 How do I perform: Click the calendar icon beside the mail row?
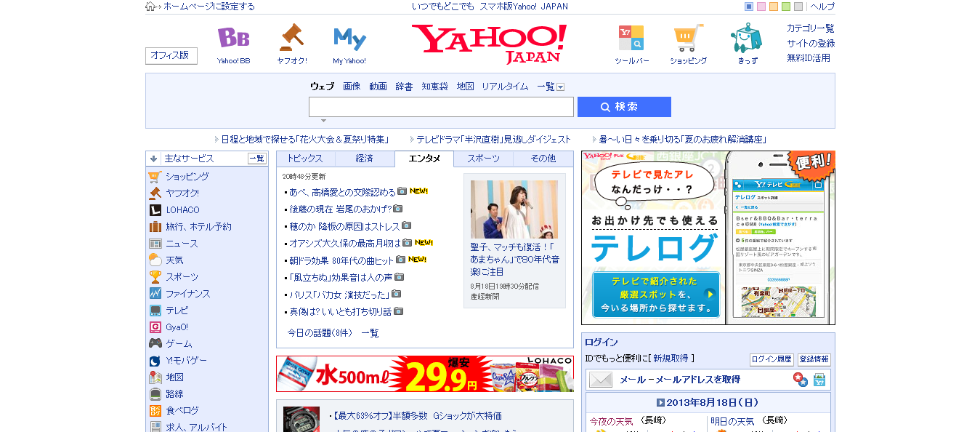tap(819, 380)
